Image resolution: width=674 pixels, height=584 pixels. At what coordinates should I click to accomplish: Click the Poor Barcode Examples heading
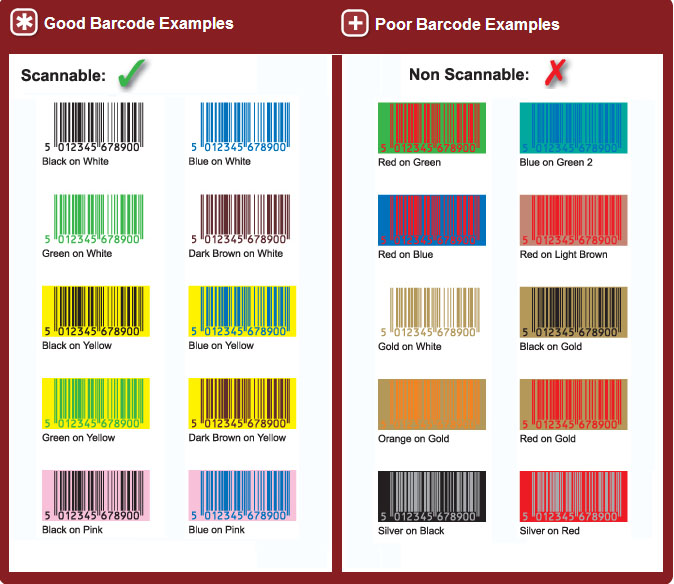467,24
